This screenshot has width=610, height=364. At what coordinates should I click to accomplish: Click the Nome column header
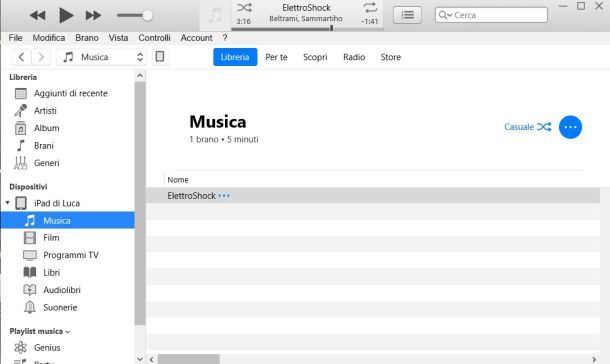pyautogui.click(x=178, y=180)
